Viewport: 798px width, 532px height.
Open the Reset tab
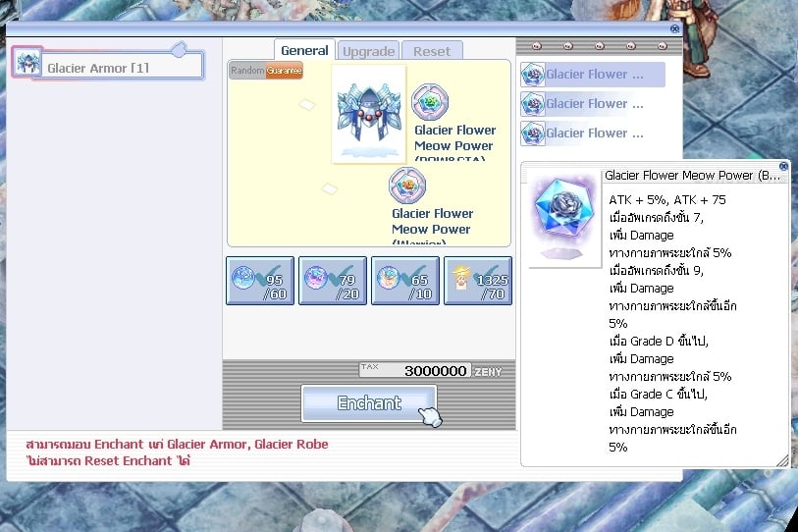(x=432, y=51)
